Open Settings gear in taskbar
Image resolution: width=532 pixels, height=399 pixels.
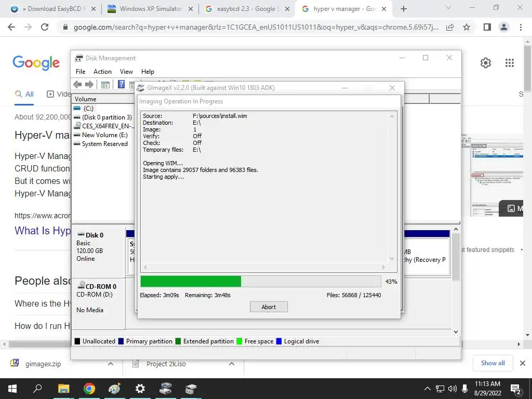tap(140, 389)
